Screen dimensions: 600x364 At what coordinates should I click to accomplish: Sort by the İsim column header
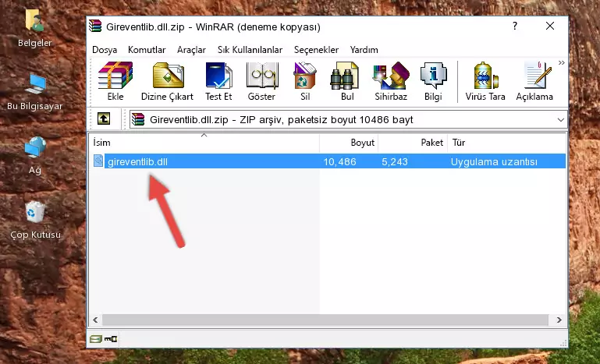(x=204, y=143)
